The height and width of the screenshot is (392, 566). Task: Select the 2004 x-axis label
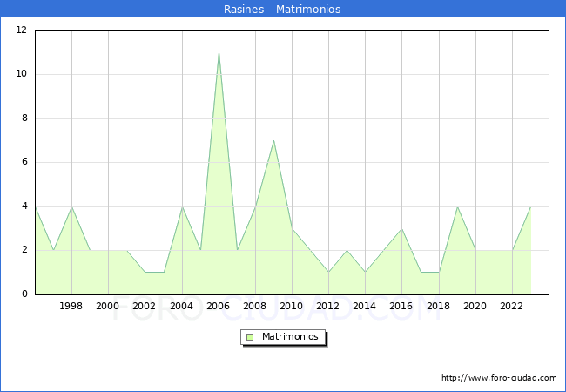pos(182,307)
